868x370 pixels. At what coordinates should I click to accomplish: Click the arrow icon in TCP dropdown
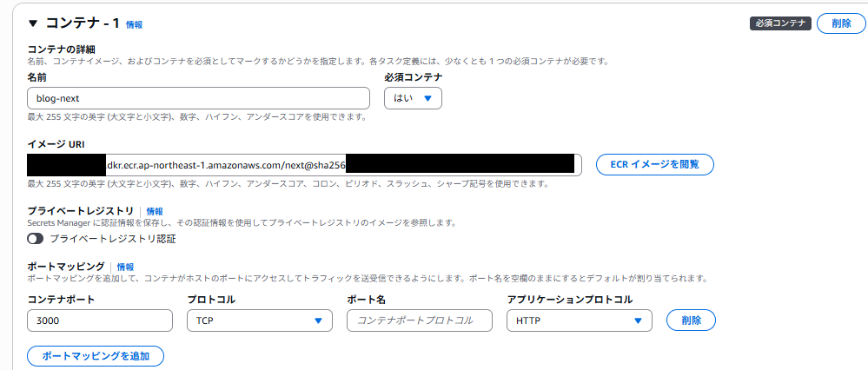319,320
